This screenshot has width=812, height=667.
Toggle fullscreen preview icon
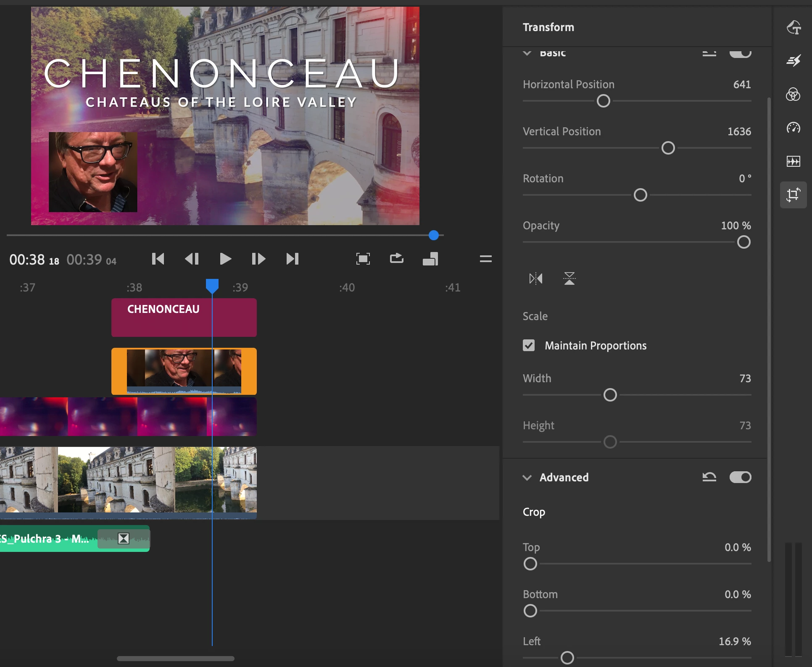tap(363, 259)
